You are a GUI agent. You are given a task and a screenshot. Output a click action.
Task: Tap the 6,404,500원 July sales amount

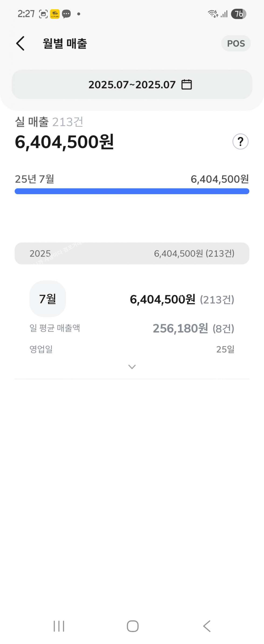(x=162, y=299)
